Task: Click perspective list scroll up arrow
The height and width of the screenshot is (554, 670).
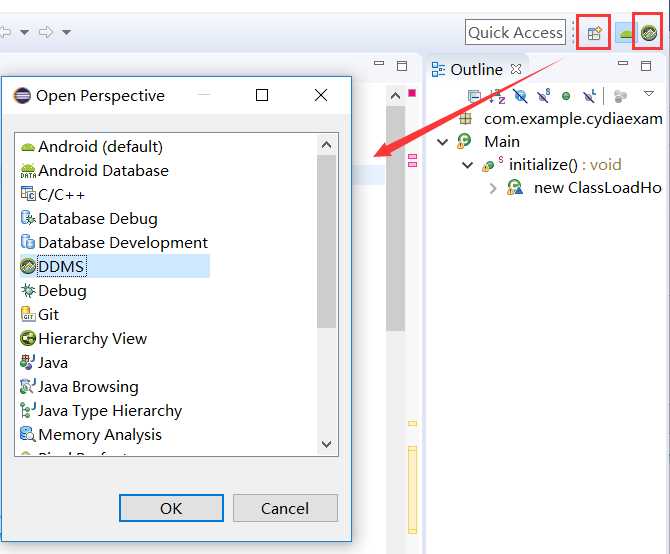Action: 326,145
